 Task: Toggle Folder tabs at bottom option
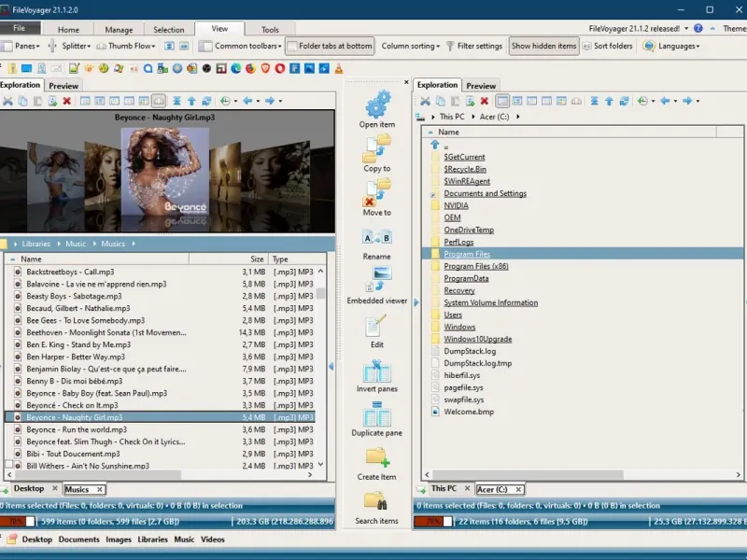[330, 46]
